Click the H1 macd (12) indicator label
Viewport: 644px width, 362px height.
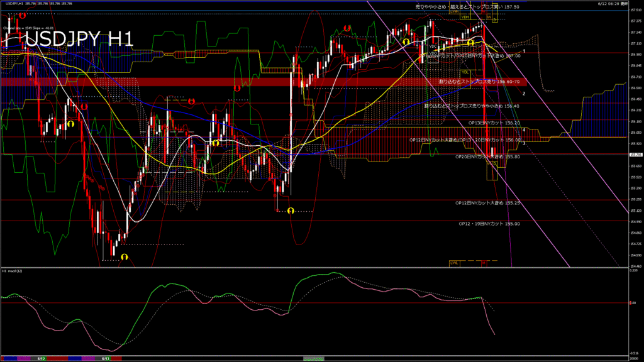click(13, 271)
